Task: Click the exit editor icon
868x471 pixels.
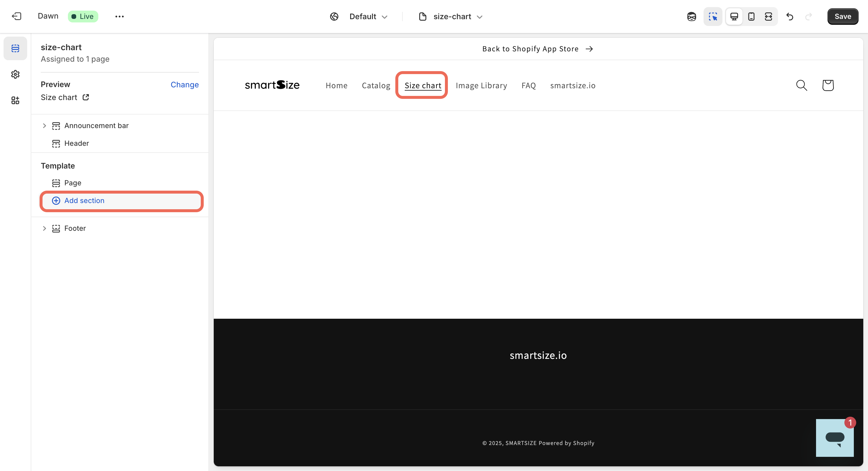Action: [x=16, y=16]
